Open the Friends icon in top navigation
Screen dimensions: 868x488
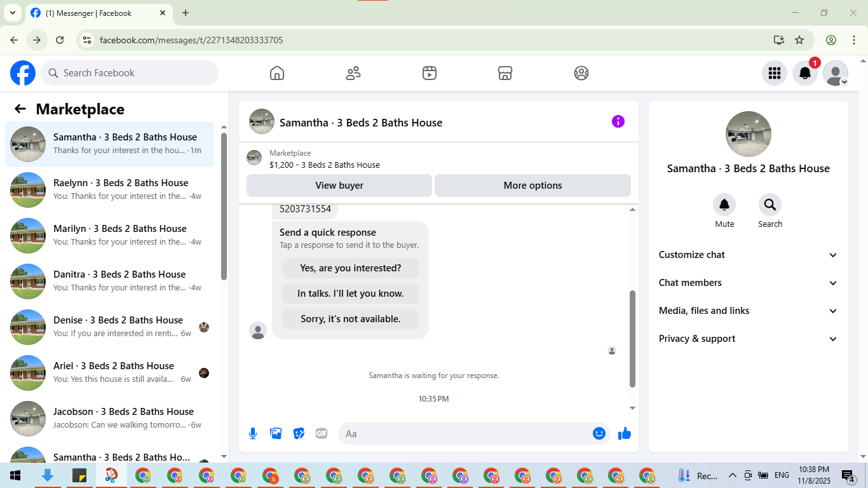click(353, 73)
